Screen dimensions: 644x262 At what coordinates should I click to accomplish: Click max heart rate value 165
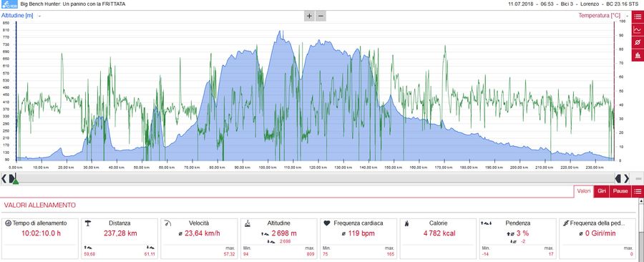click(x=390, y=255)
